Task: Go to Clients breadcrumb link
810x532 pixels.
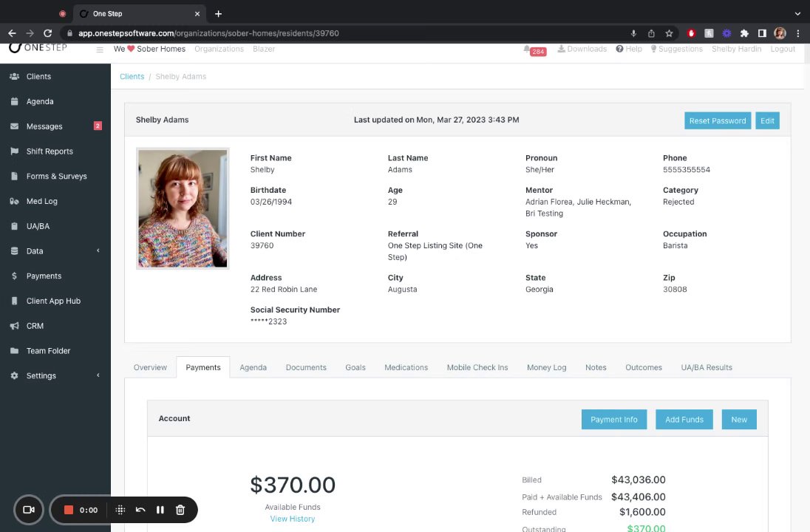Action: coord(132,76)
